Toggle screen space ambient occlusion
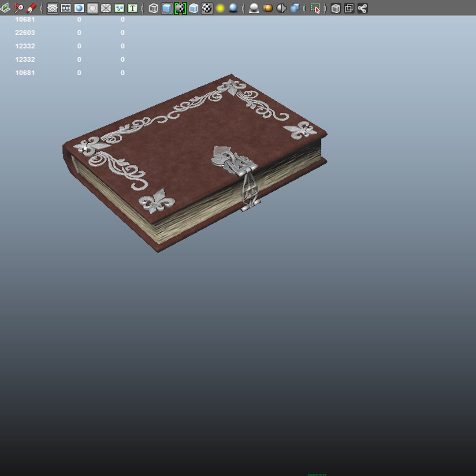The image size is (476, 476). tap(254, 8)
